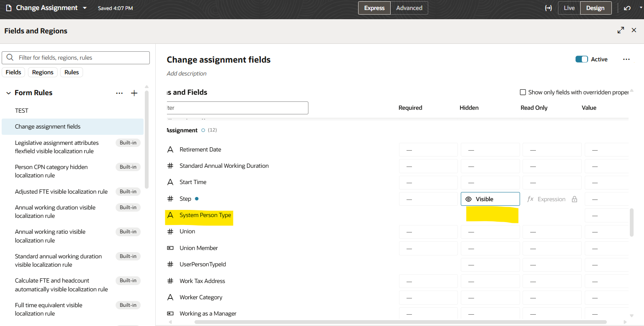
Task: Click the page document icon beside Change Assignment
Action: pyautogui.click(x=9, y=8)
